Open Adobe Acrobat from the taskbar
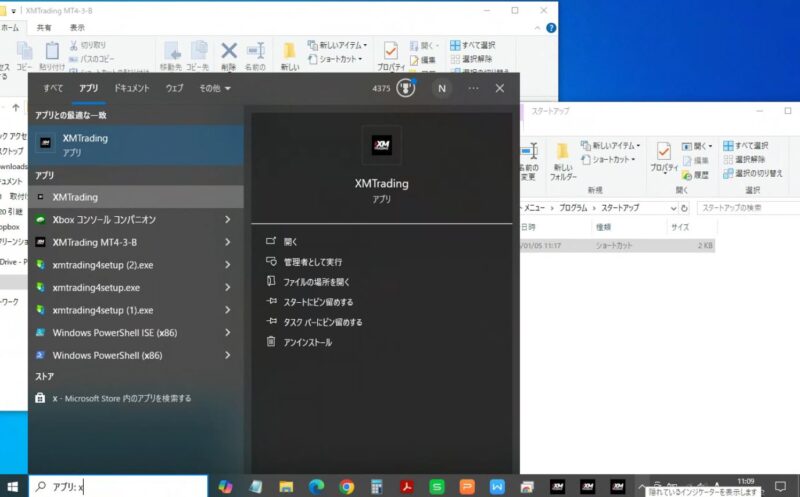The width and height of the screenshot is (800, 497). (407, 487)
